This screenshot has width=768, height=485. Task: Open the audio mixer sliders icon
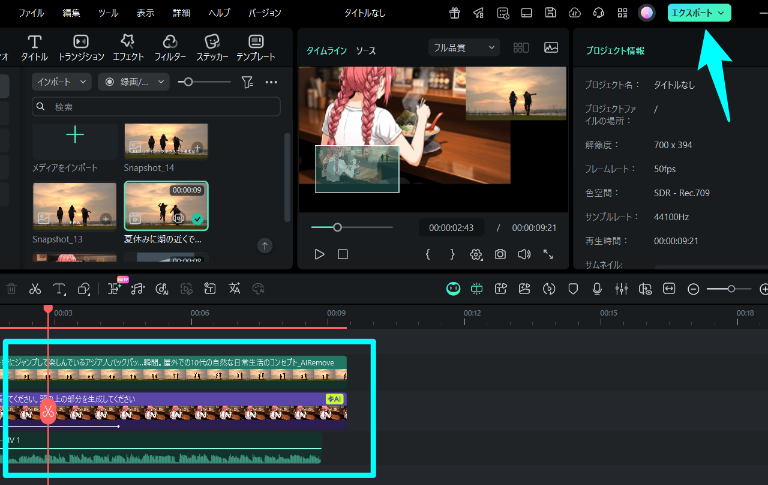622,289
